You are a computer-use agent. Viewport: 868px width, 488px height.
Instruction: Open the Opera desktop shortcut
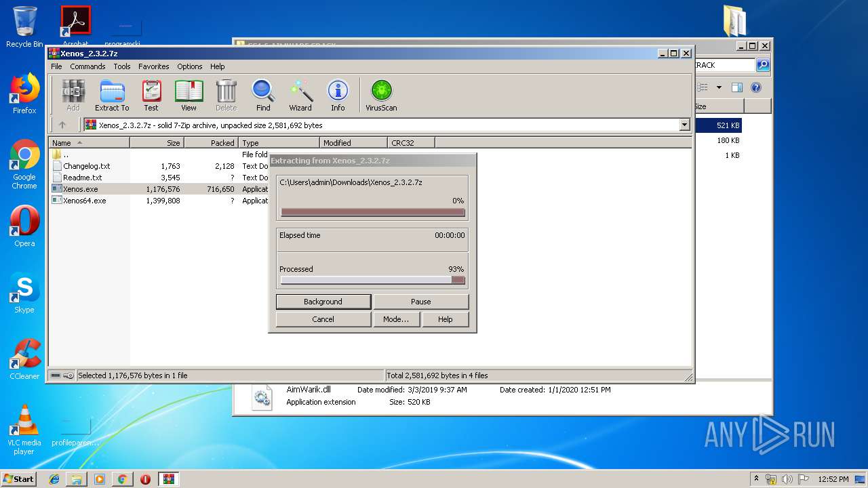[x=24, y=226]
